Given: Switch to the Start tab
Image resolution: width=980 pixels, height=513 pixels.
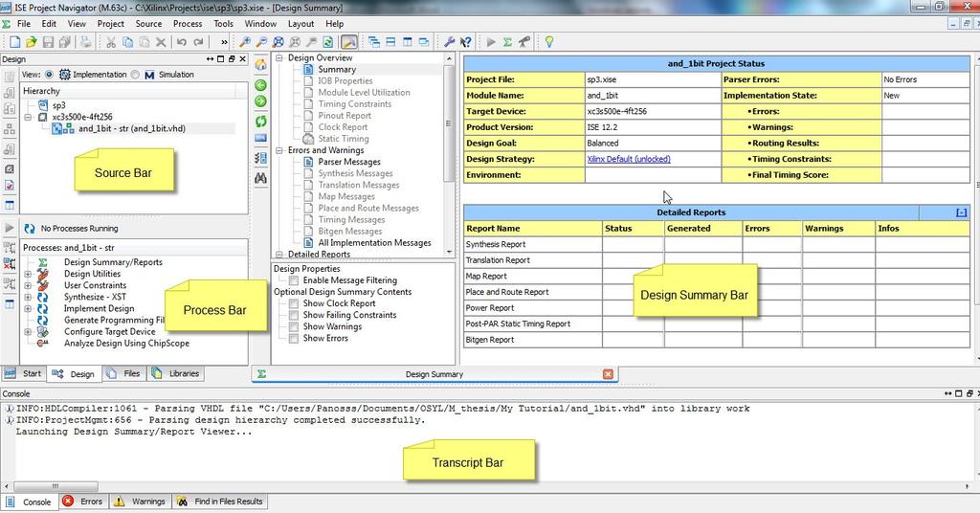Looking at the screenshot, I should [24, 373].
